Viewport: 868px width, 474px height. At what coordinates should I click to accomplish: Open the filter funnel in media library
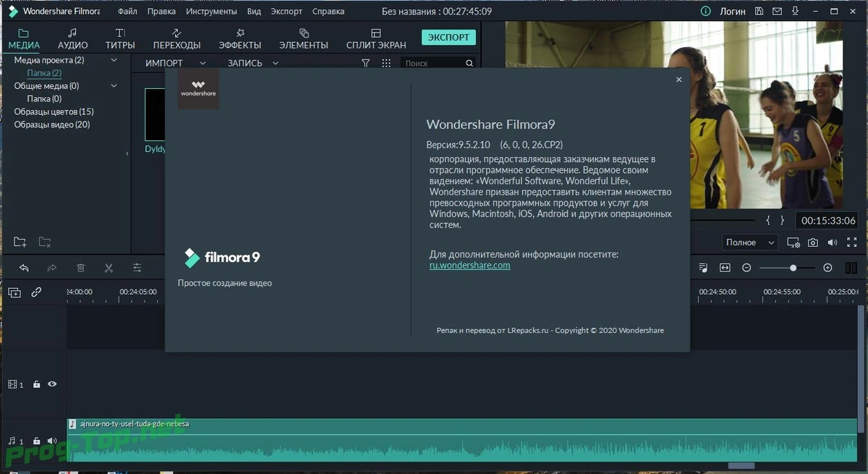pos(365,63)
